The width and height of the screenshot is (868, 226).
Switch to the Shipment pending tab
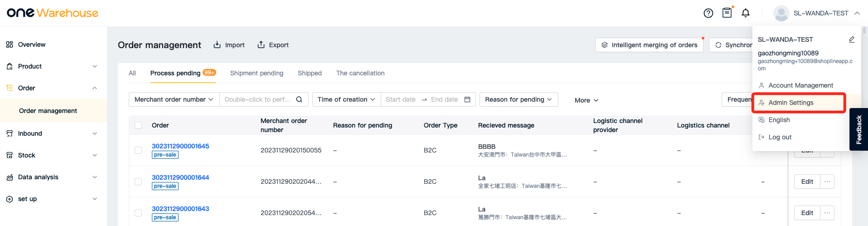tap(257, 73)
